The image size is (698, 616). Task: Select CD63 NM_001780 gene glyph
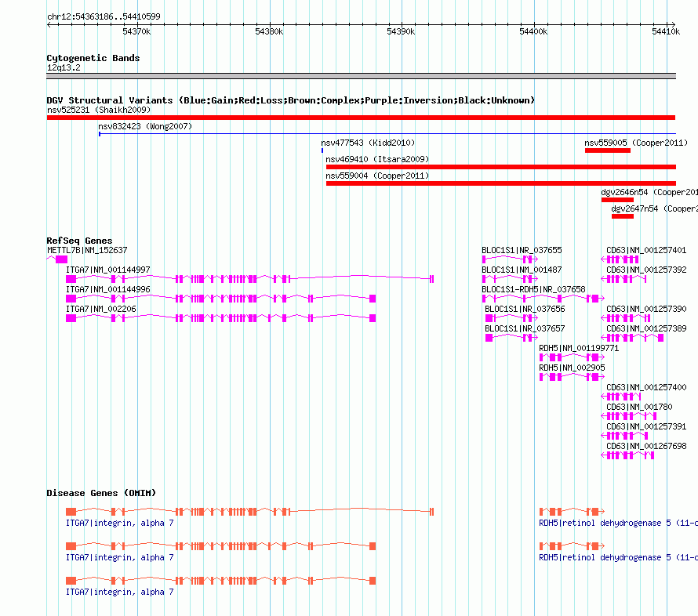click(x=629, y=416)
